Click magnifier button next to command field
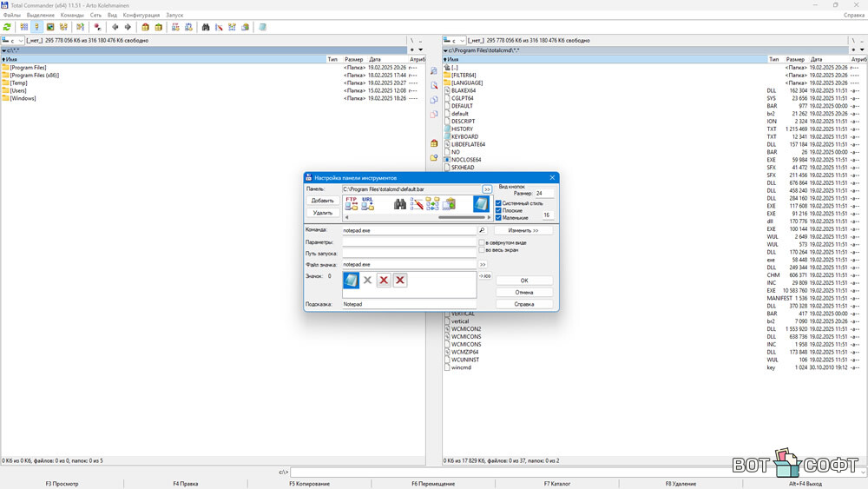 (482, 230)
